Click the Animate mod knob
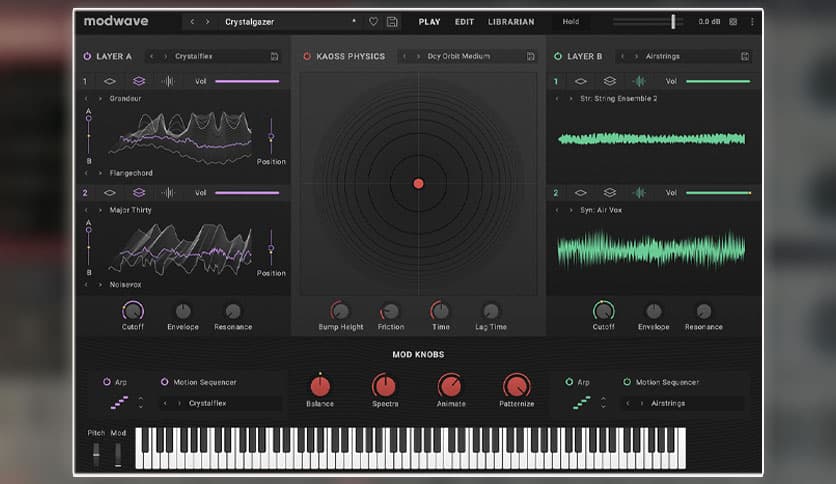Image resolution: width=836 pixels, height=484 pixels. click(x=451, y=386)
